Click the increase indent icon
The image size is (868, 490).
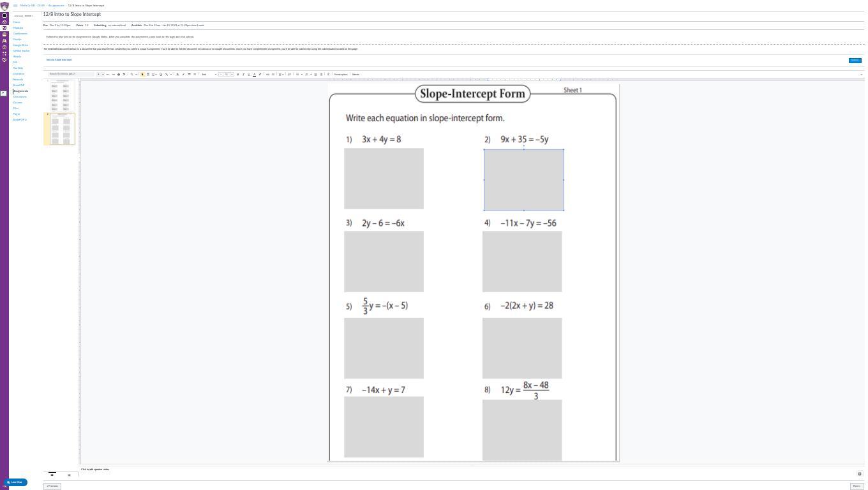(321, 74)
